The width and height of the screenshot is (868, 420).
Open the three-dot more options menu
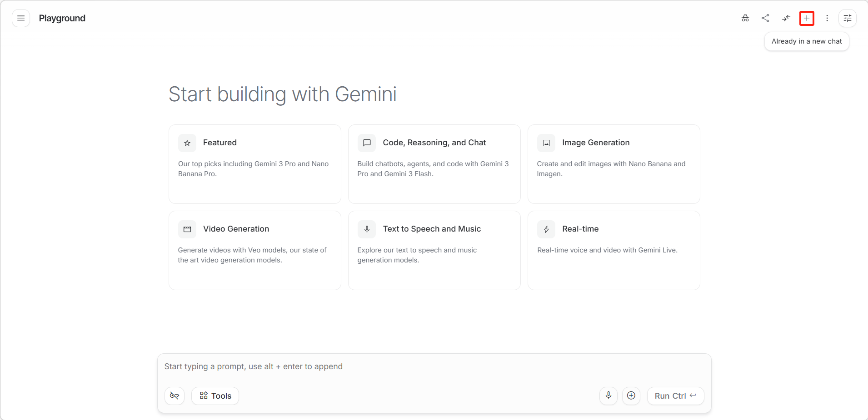pyautogui.click(x=827, y=18)
